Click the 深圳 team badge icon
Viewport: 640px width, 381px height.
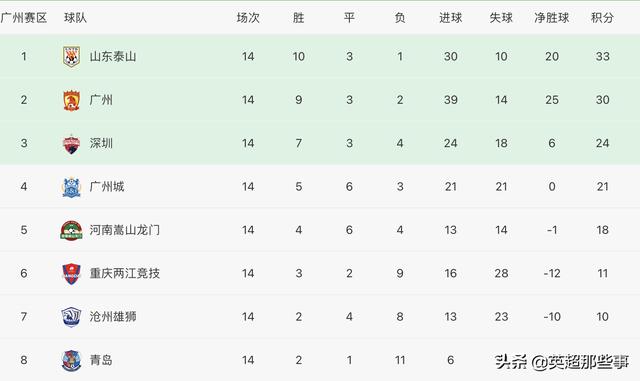coord(71,144)
